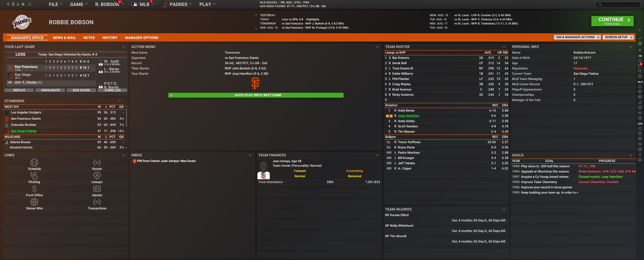
Task: Click the Continue button
Action: 612,21
